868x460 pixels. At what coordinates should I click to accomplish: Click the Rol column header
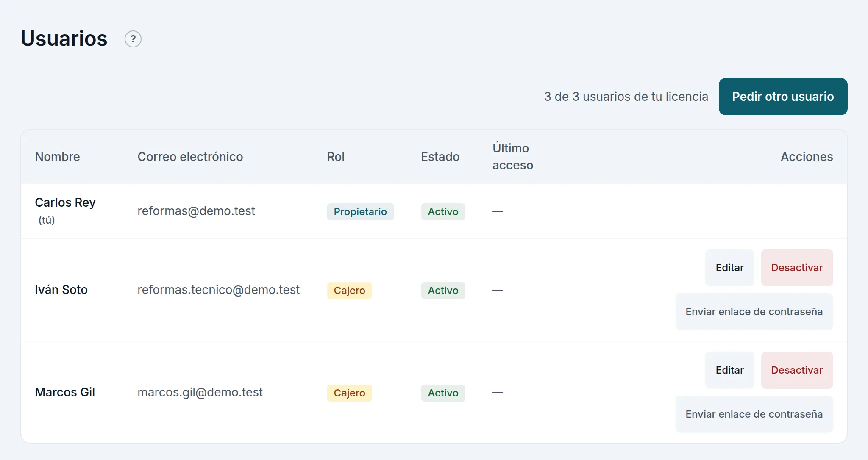[x=336, y=157]
